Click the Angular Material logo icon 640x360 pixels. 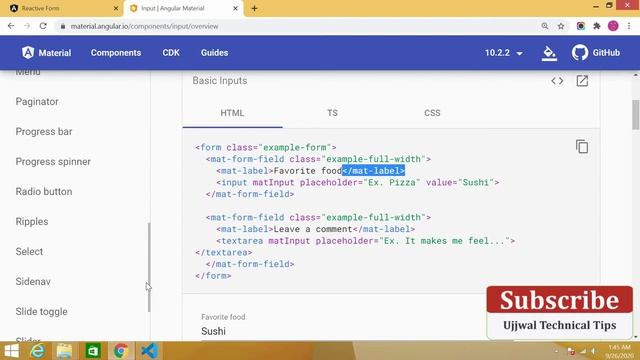click(x=28, y=53)
